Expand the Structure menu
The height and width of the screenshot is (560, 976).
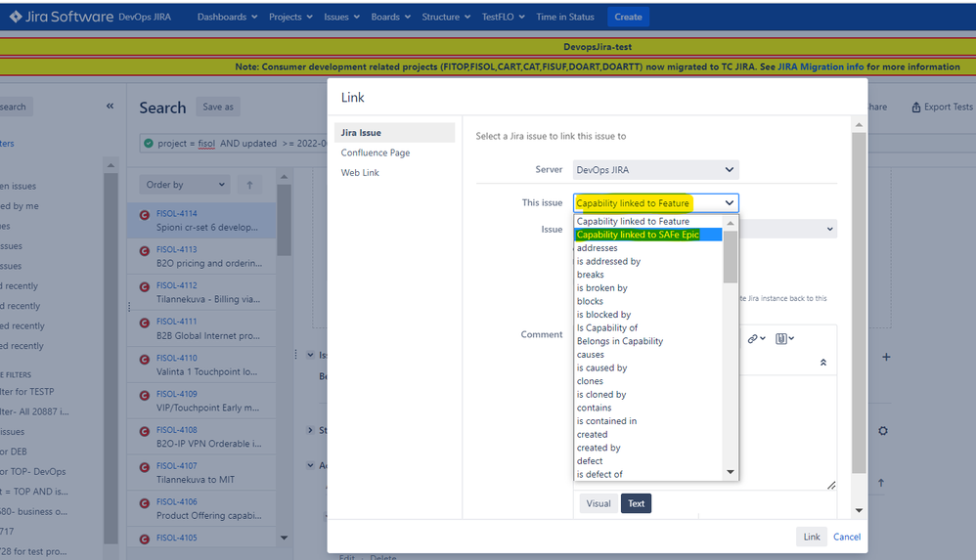coord(446,17)
